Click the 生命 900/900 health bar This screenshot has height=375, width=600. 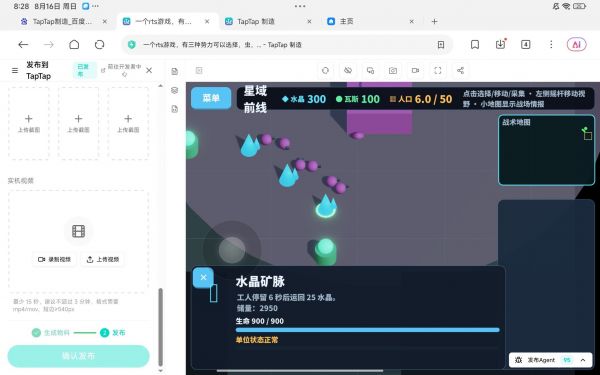368,330
